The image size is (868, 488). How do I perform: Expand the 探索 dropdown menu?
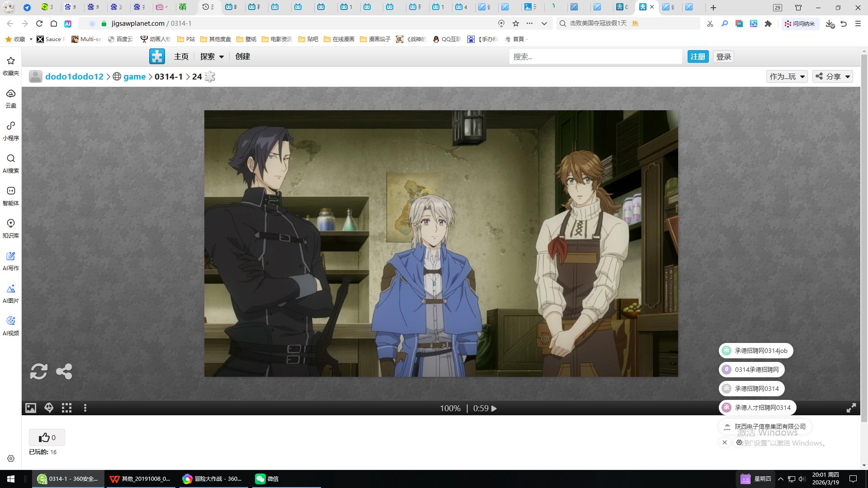pyautogui.click(x=212, y=56)
